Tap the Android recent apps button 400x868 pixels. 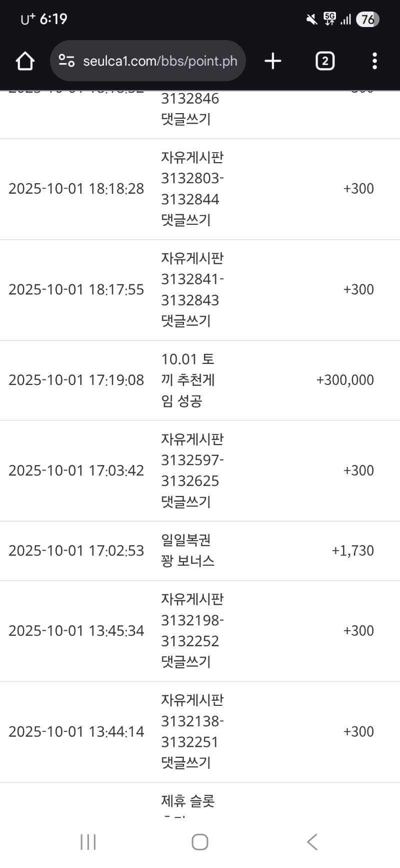[x=88, y=842]
